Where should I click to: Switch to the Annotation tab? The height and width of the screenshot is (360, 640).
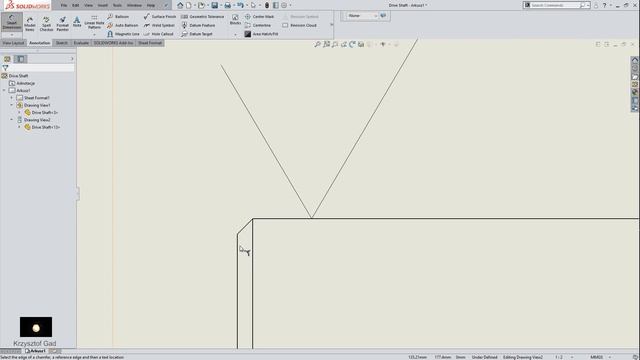pyautogui.click(x=40, y=43)
